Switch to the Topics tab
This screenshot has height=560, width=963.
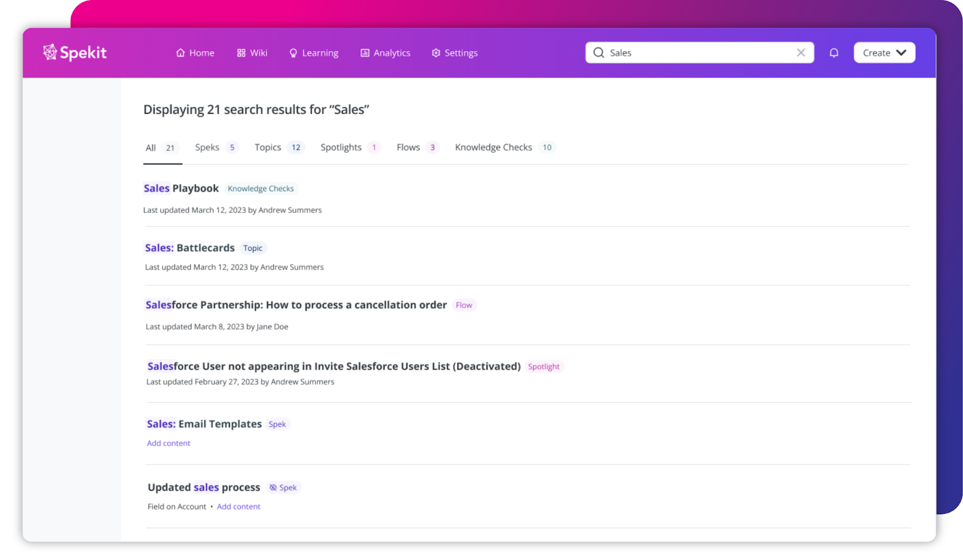(280, 147)
